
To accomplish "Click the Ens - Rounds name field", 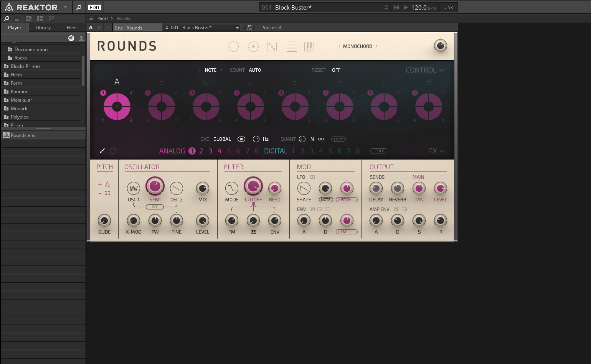I will 137,28.
